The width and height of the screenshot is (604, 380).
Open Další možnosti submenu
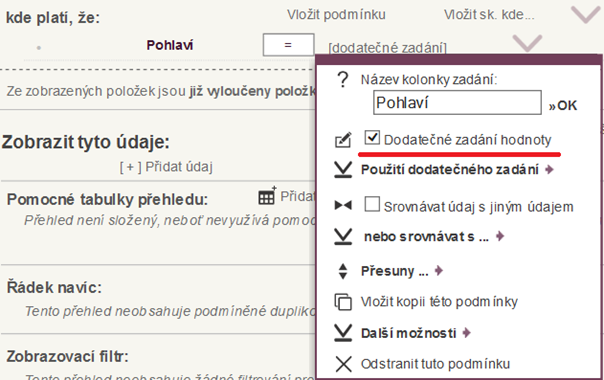tap(416, 333)
